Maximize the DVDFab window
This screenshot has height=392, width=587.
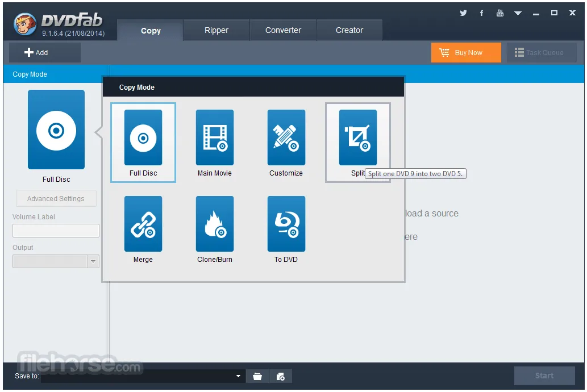tap(554, 13)
